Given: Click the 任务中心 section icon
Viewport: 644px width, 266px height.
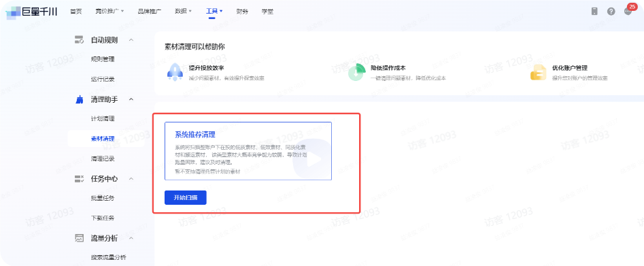Looking at the screenshot, I should [x=79, y=179].
